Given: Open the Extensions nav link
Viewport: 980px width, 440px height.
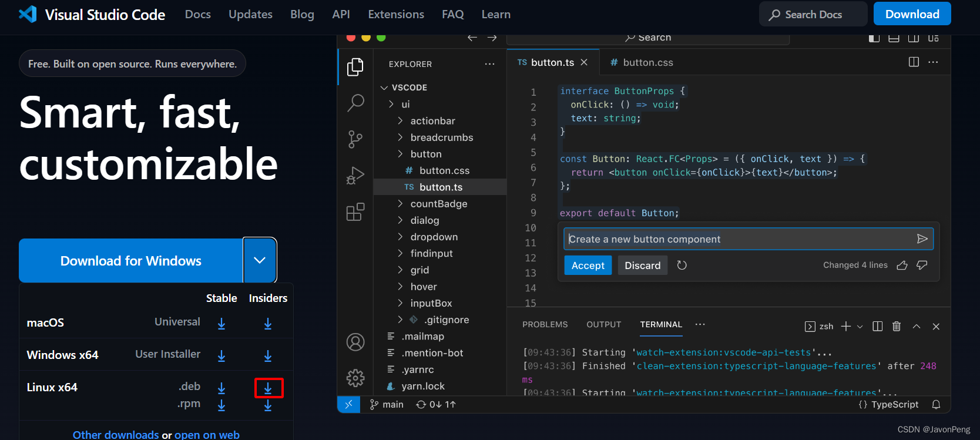Looking at the screenshot, I should tap(396, 14).
